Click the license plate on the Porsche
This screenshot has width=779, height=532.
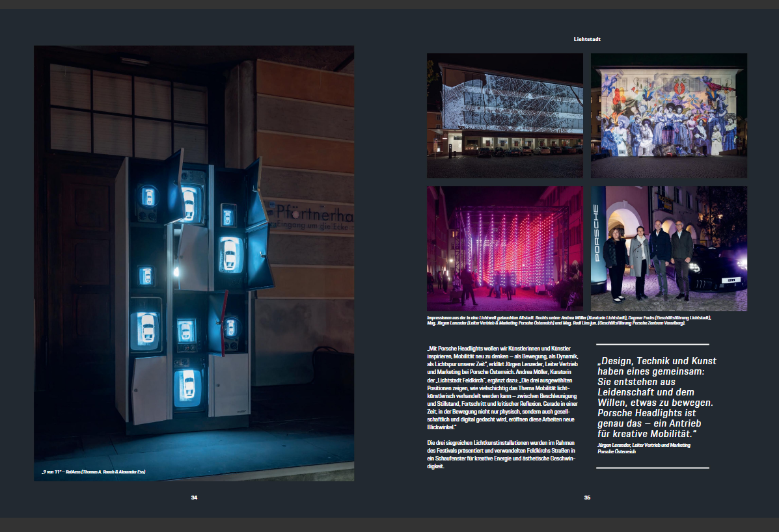[731, 280]
